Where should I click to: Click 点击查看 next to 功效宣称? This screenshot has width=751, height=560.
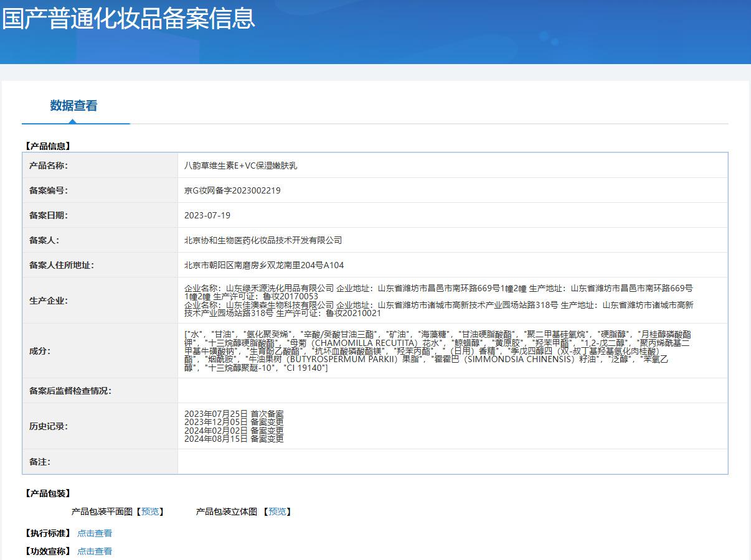click(x=95, y=551)
